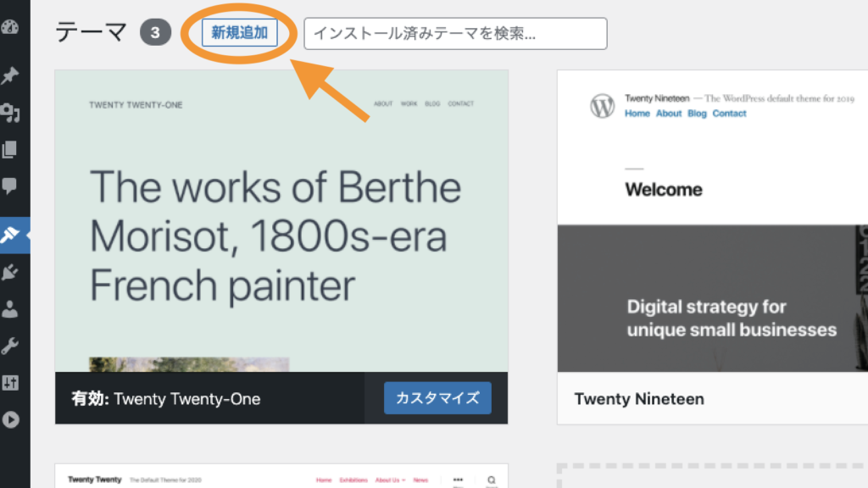
Task: Click the theme count badge showing 3
Action: pyautogui.click(x=155, y=33)
